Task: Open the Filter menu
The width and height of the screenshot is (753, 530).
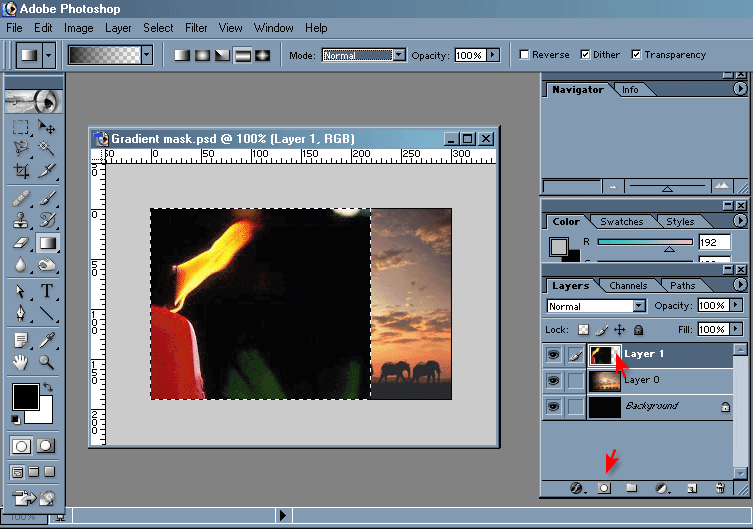Action: click(196, 28)
